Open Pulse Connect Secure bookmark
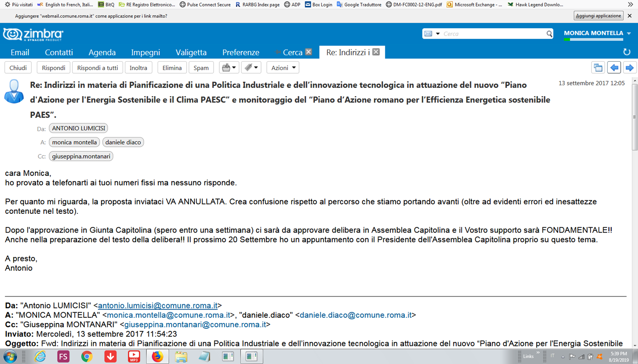This screenshot has height=364, width=638. 205,5
